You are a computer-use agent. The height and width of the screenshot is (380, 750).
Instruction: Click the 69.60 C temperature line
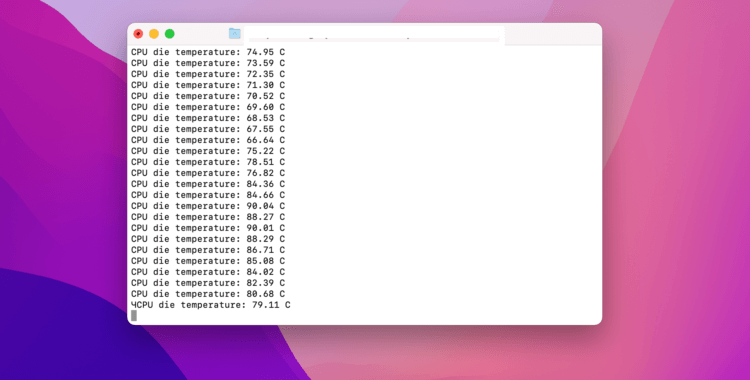tap(208, 107)
